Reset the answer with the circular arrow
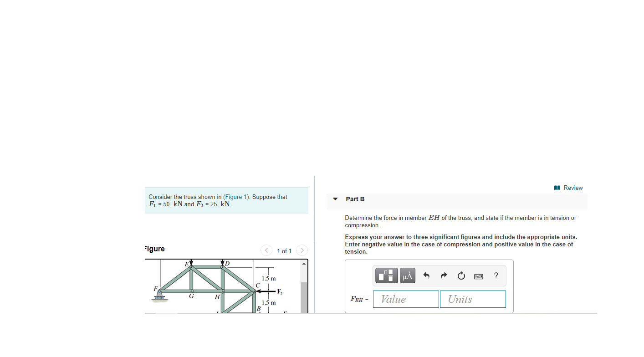 coord(461,275)
